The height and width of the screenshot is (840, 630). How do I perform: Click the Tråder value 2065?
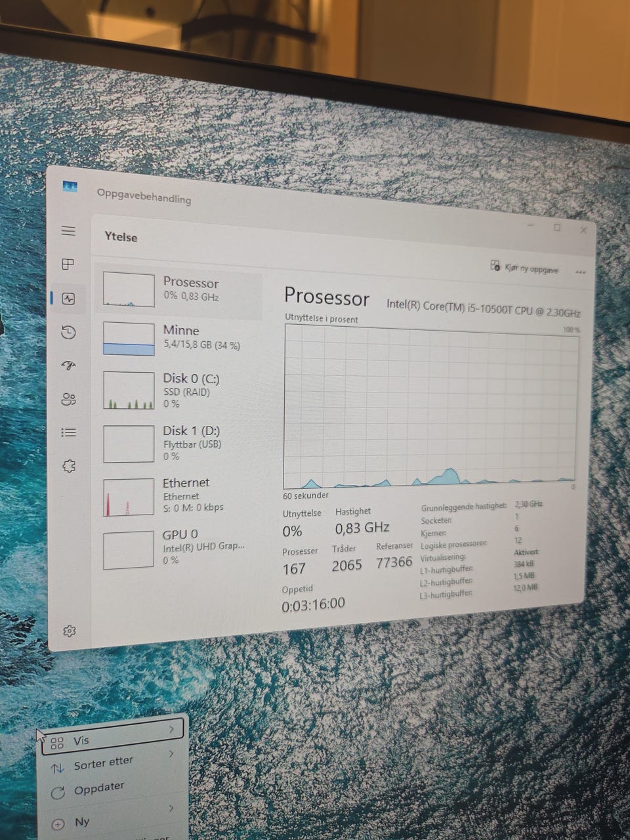(346, 565)
